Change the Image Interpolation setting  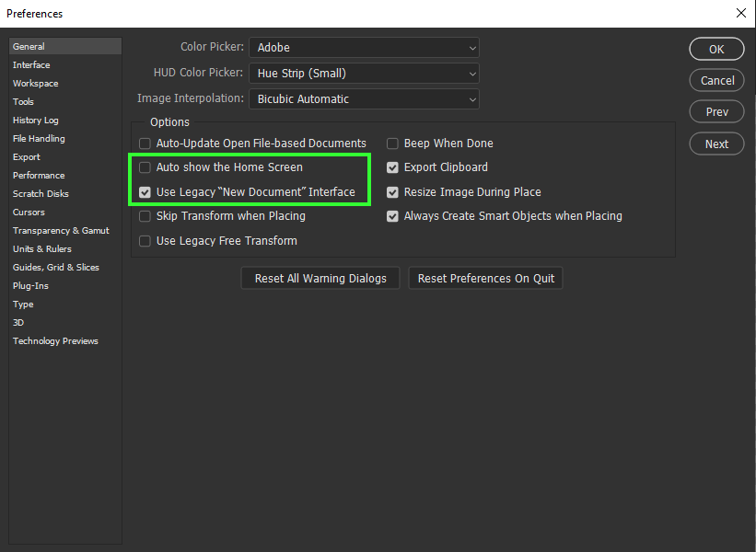point(364,98)
